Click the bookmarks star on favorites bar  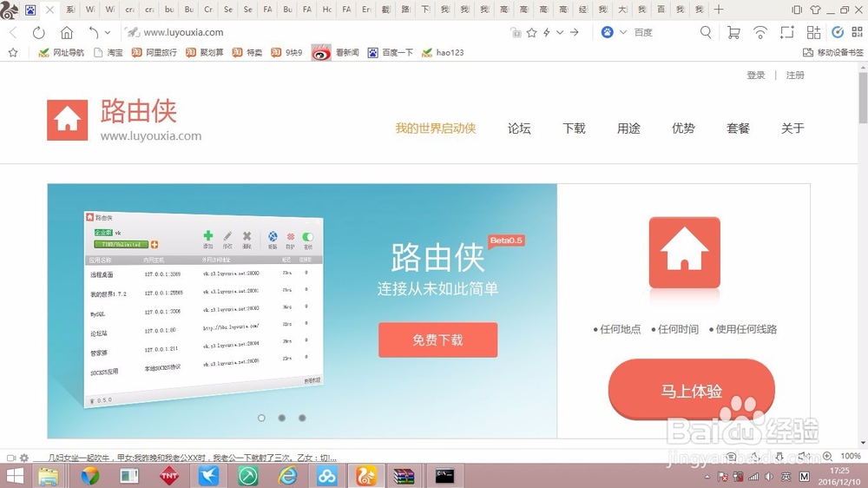[13, 53]
